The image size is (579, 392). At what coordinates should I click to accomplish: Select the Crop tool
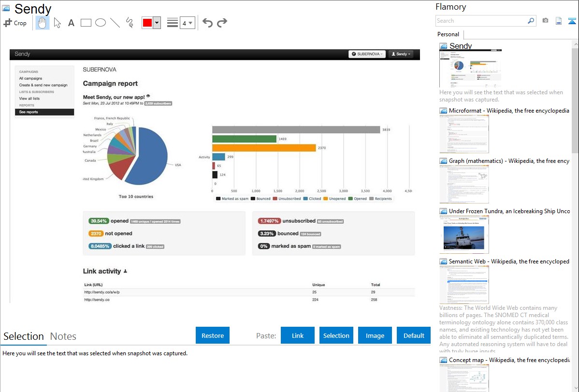point(15,23)
